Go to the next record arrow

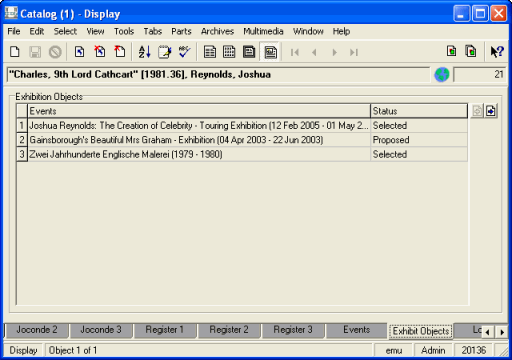(x=334, y=52)
